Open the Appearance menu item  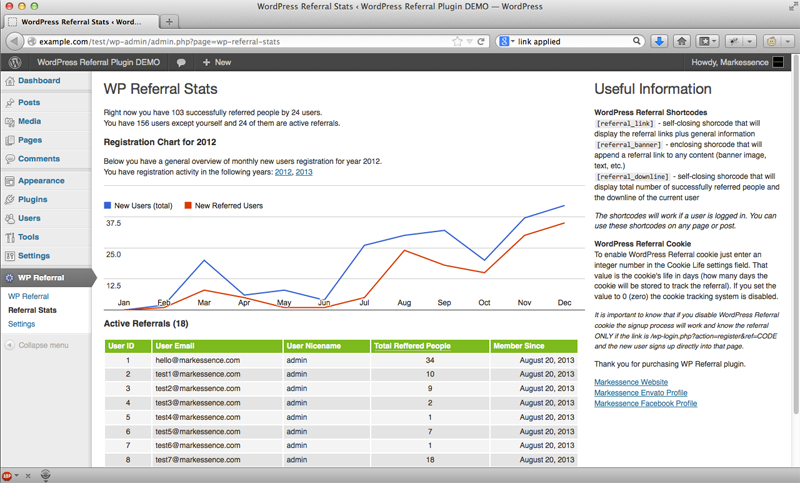point(41,181)
